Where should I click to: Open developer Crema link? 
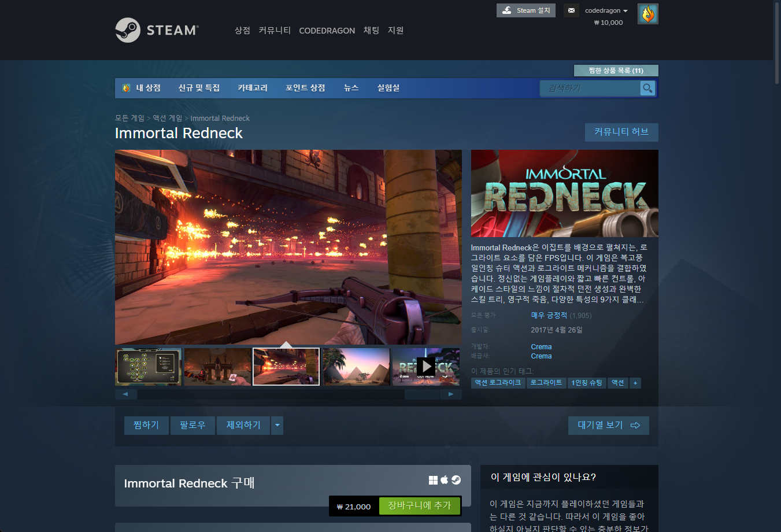pyautogui.click(x=541, y=347)
